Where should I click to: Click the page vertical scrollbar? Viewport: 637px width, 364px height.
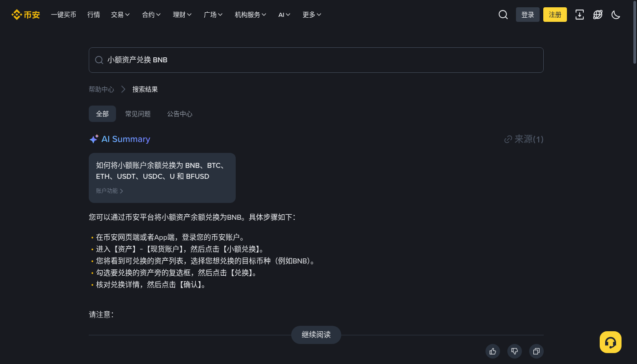(635, 33)
